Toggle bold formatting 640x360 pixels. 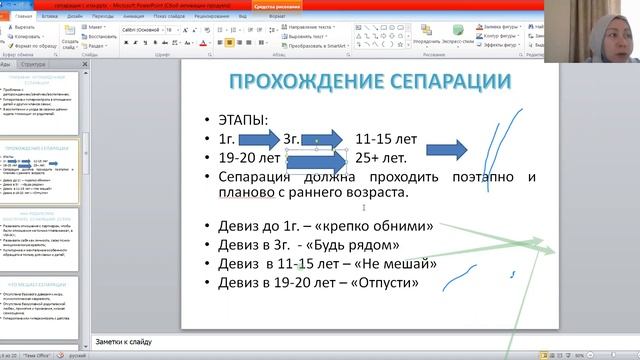pyautogui.click(x=127, y=42)
